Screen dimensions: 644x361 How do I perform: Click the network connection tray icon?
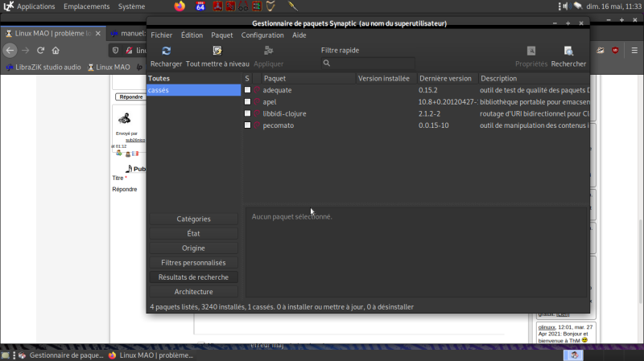coord(578,6)
